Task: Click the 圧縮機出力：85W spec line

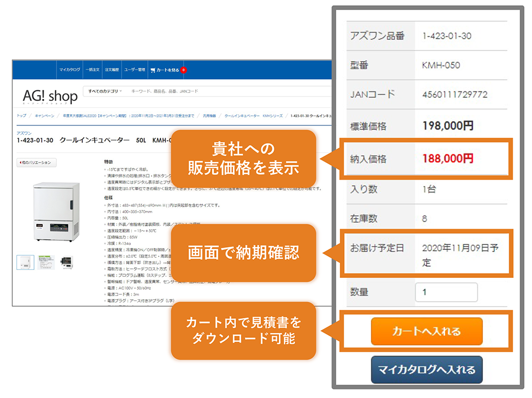Action: (x=122, y=237)
